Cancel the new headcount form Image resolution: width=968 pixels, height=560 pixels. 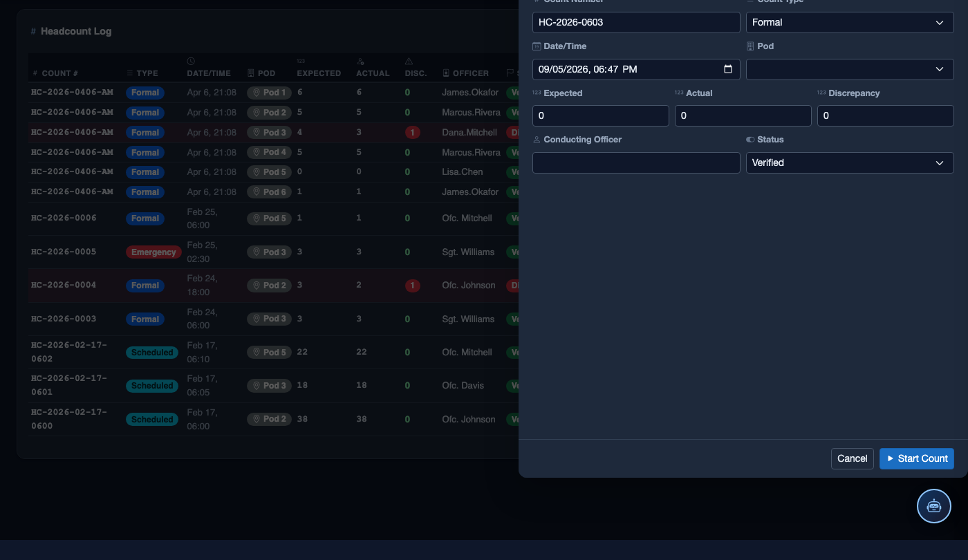[x=853, y=458]
